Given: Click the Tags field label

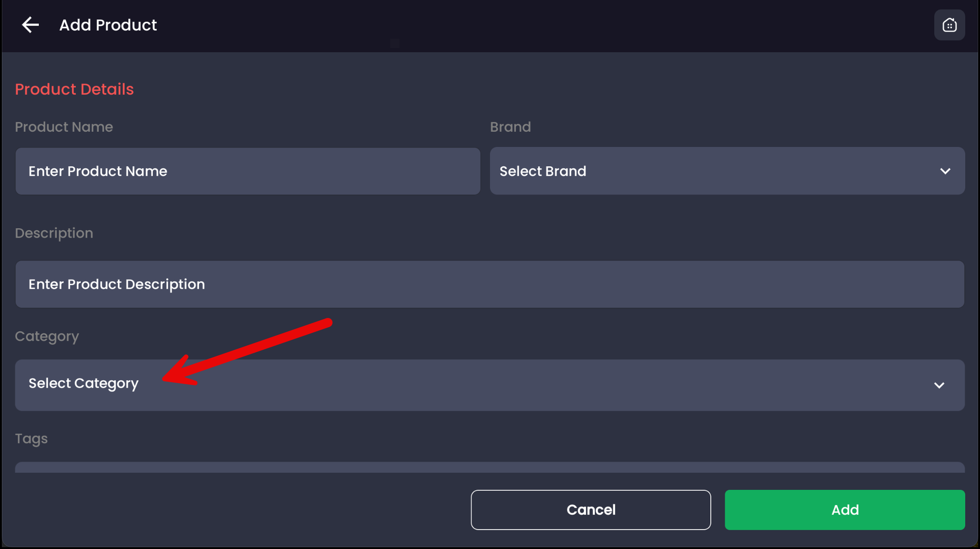Looking at the screenshot, I should (x=31, y=439).
